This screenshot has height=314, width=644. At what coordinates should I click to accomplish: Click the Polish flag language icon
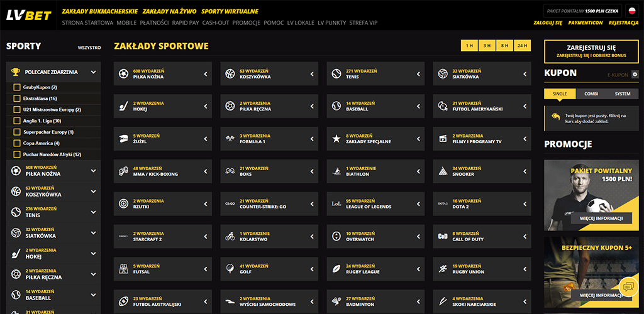tap(631, 11)
